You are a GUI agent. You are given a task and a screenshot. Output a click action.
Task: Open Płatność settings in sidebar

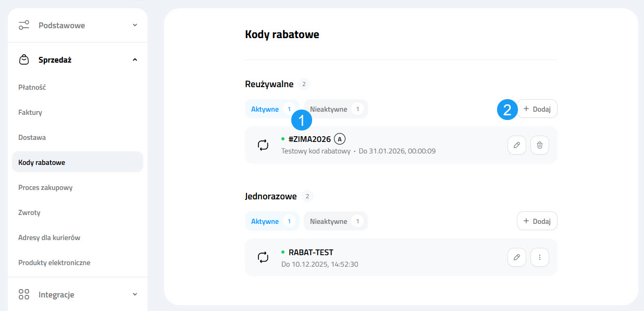point(32,87)
